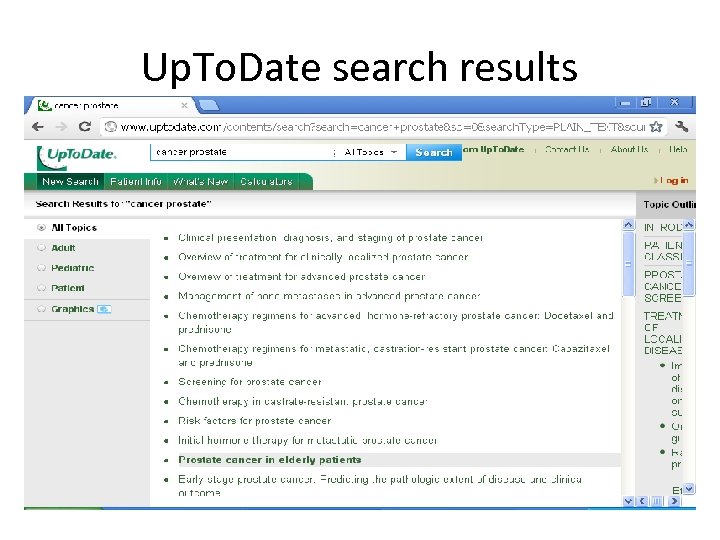Open the All Topics dropdown in search bar
The width and height of the screenshot is (720, 540).
371,152
